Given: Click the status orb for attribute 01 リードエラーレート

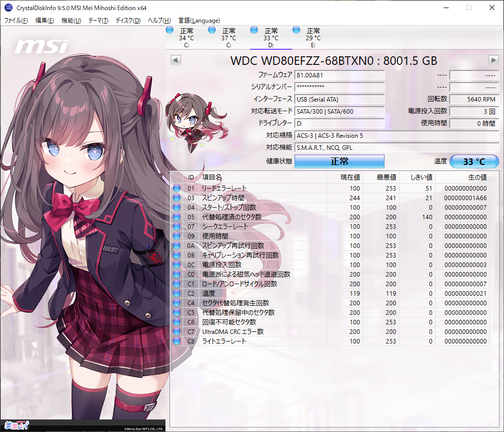Looking at the screenshot, I should tap(177, 188).
